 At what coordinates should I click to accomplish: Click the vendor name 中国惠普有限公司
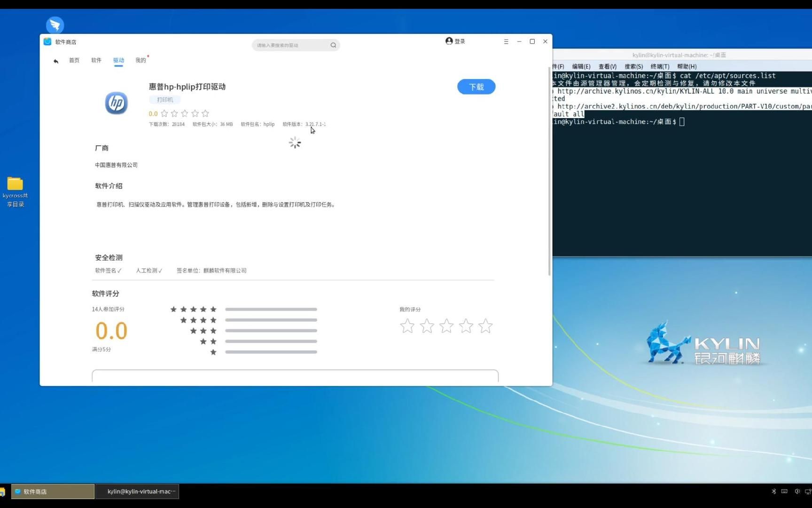[x=117, y=165]
